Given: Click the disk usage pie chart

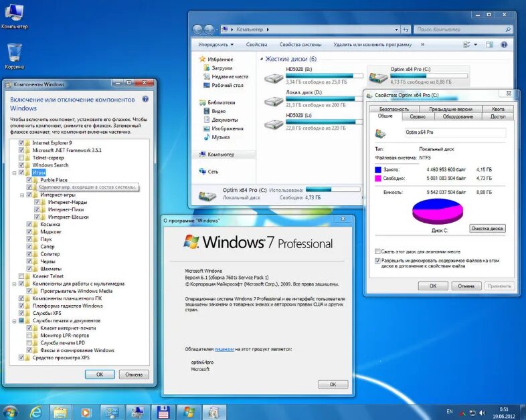Looking at the screenshot, I should coord(438,211).
